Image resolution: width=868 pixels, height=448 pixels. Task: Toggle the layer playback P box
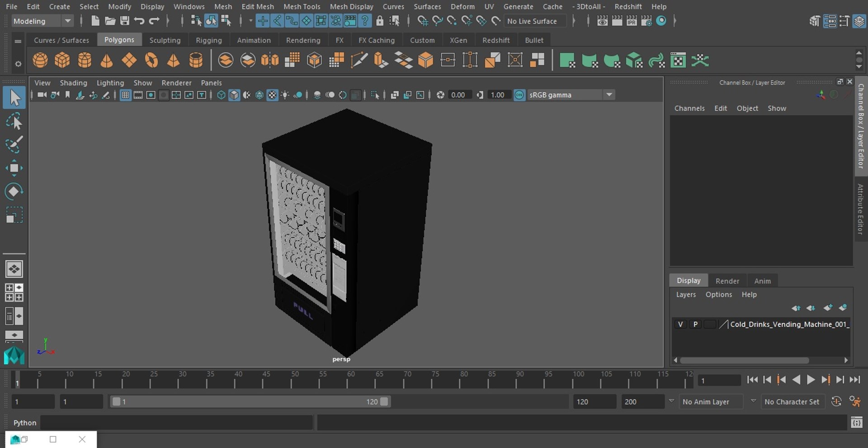(695, 324)
